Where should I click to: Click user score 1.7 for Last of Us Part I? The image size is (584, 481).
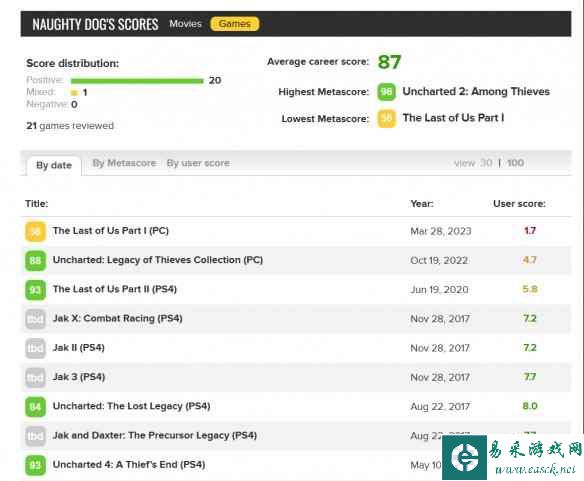click(530, 231)
